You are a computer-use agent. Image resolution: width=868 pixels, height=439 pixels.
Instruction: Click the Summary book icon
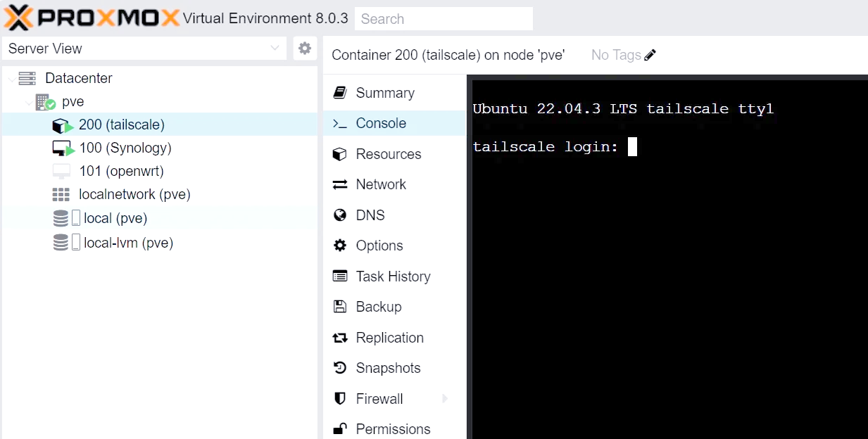pyautogui.click(x=340, y=93)
